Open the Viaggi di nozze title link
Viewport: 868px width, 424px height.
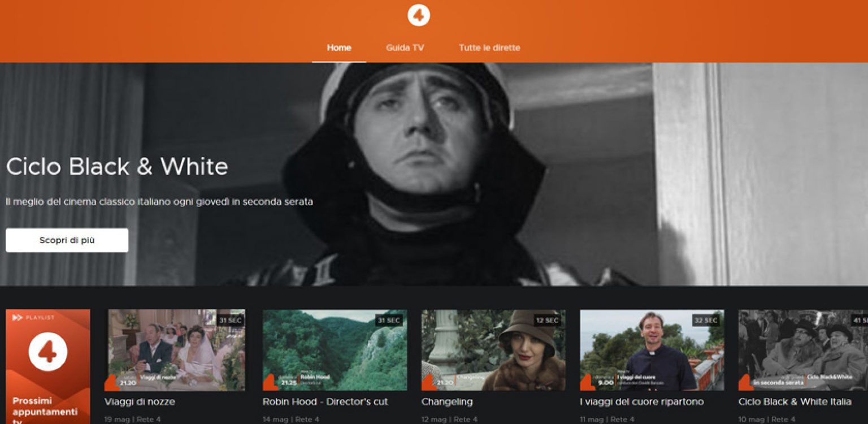point(140,402)
